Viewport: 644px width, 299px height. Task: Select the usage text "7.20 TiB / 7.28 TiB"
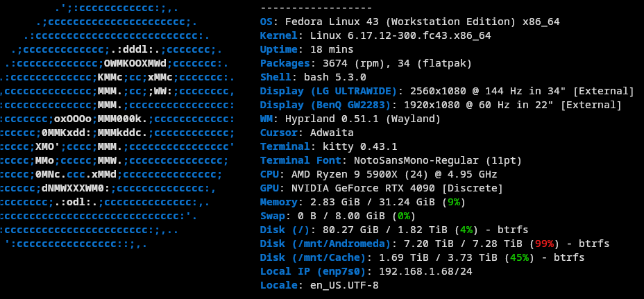(x=463, y=244)
